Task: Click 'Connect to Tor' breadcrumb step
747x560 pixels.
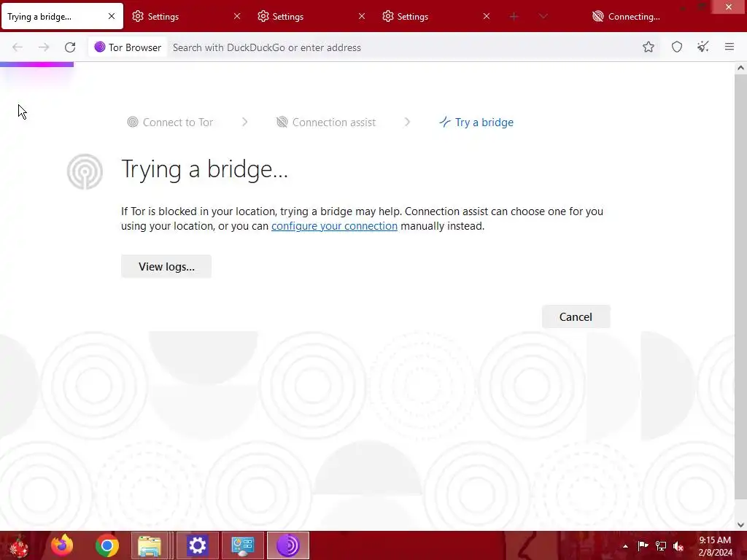Action: point(170,122)
